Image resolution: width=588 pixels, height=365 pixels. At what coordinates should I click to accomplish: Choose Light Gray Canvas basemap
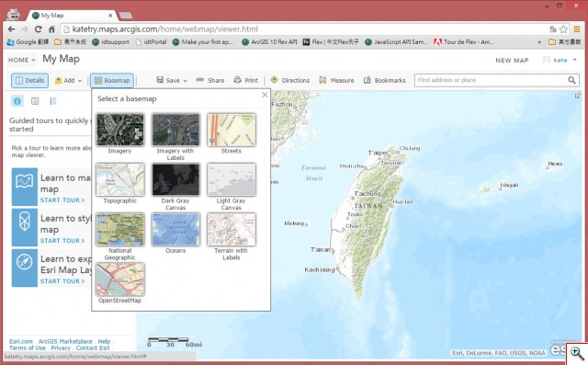point(232,179)
